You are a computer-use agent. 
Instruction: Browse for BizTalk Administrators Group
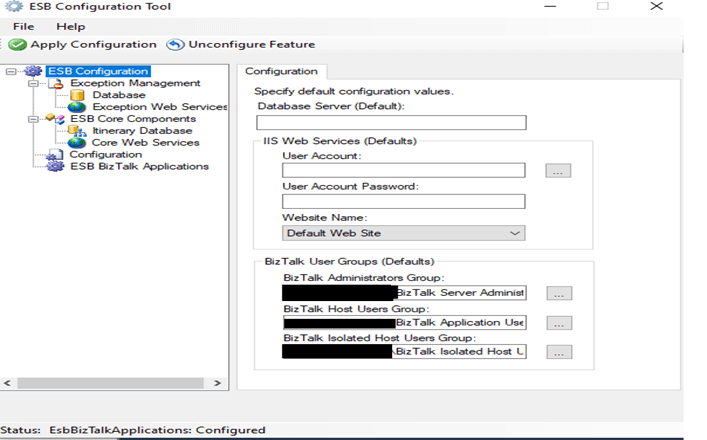coord(558,293)
